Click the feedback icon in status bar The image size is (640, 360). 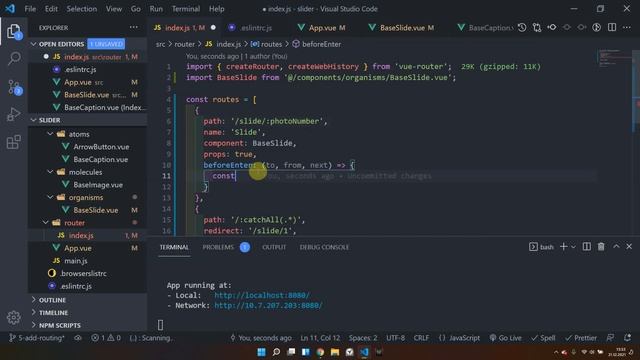click(610, 338)
